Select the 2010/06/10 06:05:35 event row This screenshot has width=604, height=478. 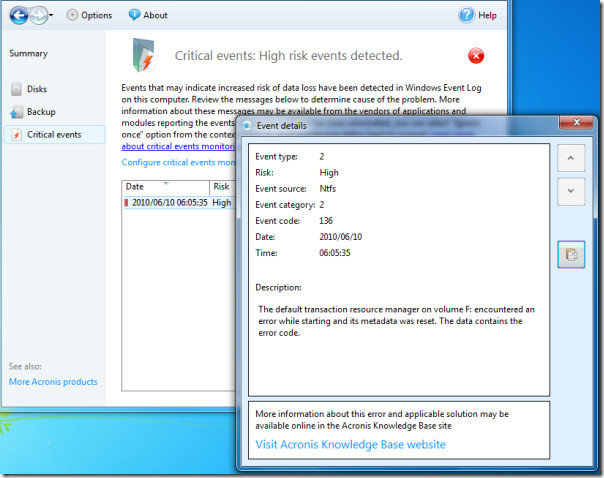click(179, 203)
